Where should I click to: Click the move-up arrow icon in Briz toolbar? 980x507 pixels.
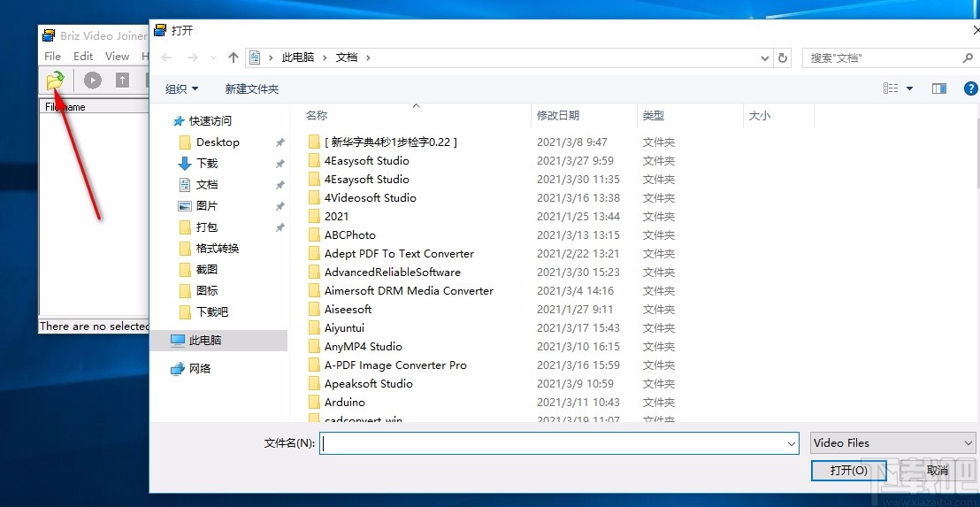(x=122, y=80)
